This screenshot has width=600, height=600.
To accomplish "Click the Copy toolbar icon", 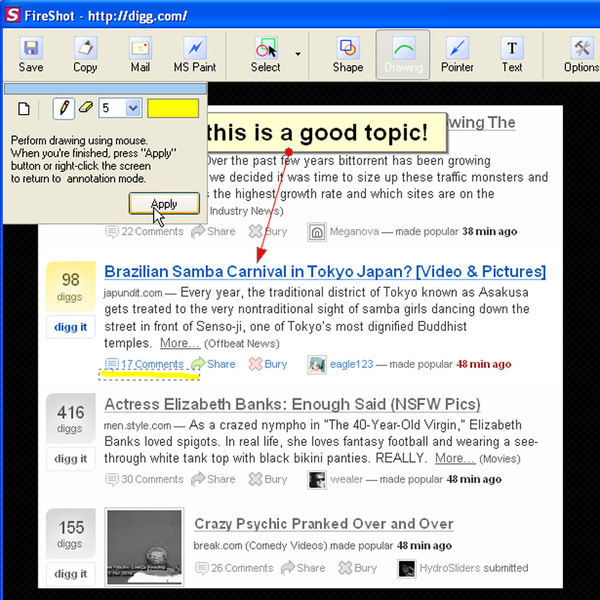I will 85,55.
